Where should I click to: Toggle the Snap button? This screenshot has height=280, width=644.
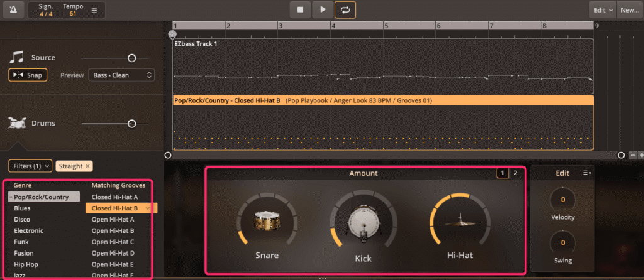pos(28,75)
